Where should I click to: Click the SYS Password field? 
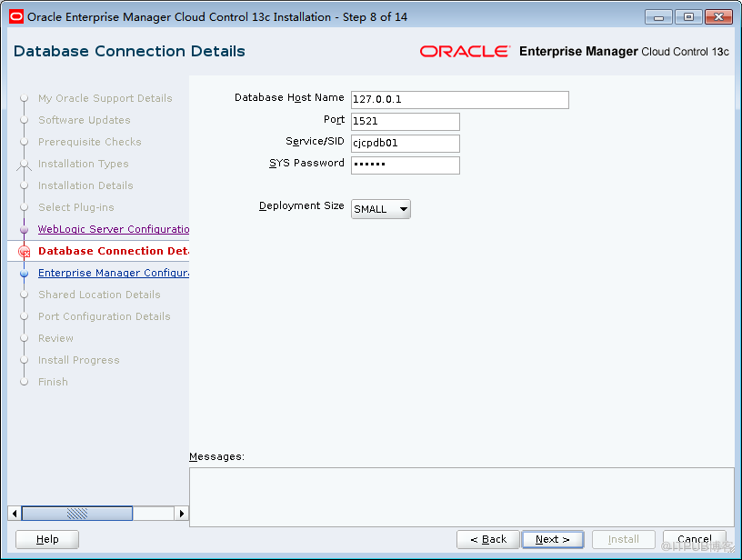click(405, 165)
